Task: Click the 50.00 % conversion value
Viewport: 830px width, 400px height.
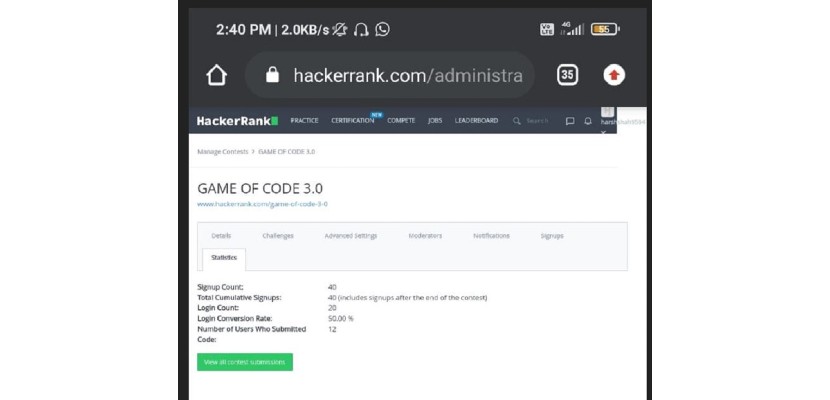Action: click(340, 319)
